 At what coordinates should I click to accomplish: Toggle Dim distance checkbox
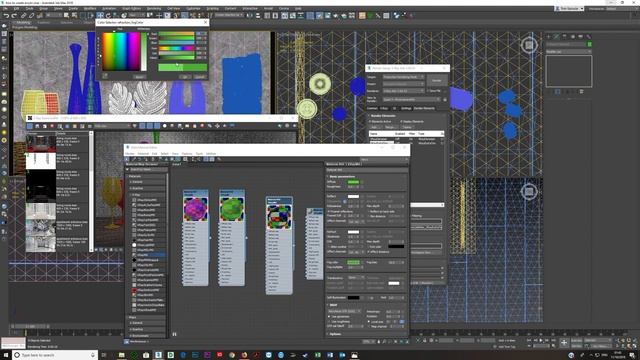[369, 216]
